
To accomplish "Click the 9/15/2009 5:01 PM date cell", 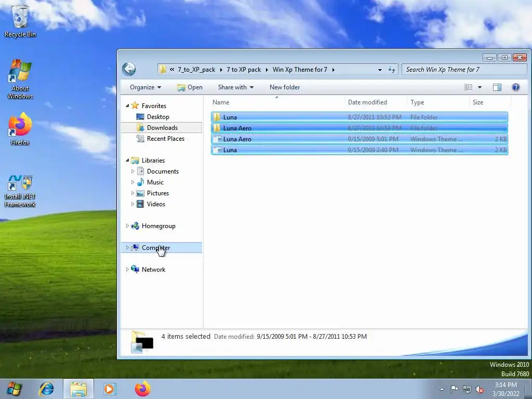I will coord(373,139).
